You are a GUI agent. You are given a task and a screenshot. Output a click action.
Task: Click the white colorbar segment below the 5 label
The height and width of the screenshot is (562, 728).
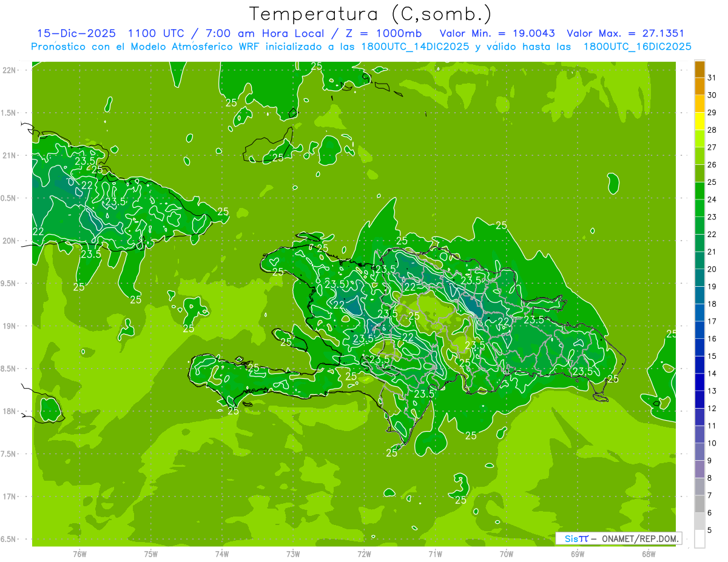pos(699,539)
